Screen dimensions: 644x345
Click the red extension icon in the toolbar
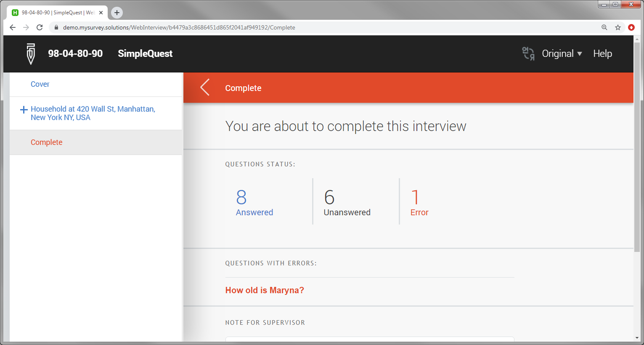coord(631,27)
